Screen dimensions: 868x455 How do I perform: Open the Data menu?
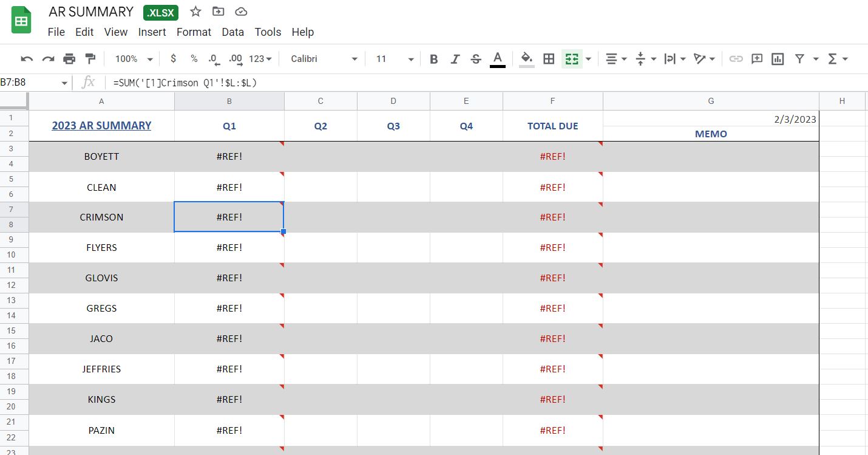click(232, 32)
